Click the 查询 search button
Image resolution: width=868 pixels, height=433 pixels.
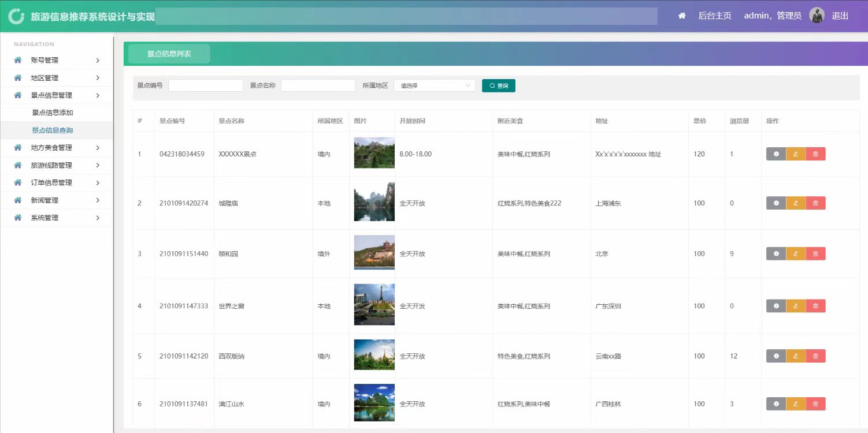[499, 85]
